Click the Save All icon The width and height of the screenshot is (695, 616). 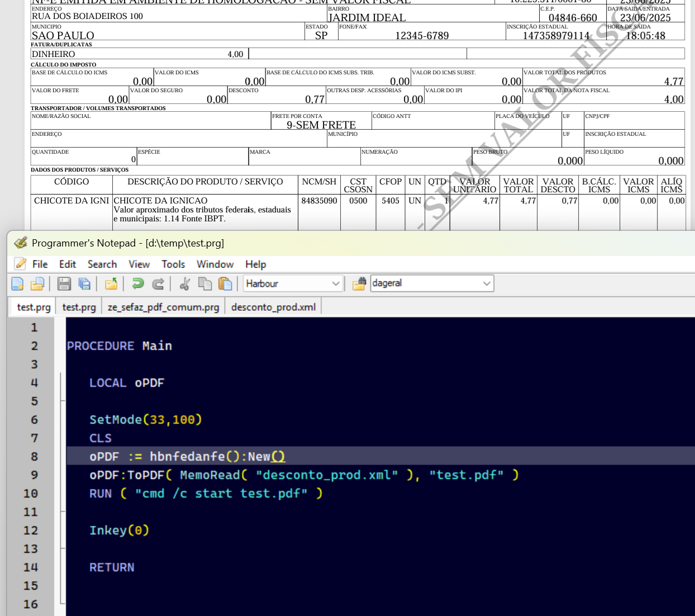coord(84,284)
